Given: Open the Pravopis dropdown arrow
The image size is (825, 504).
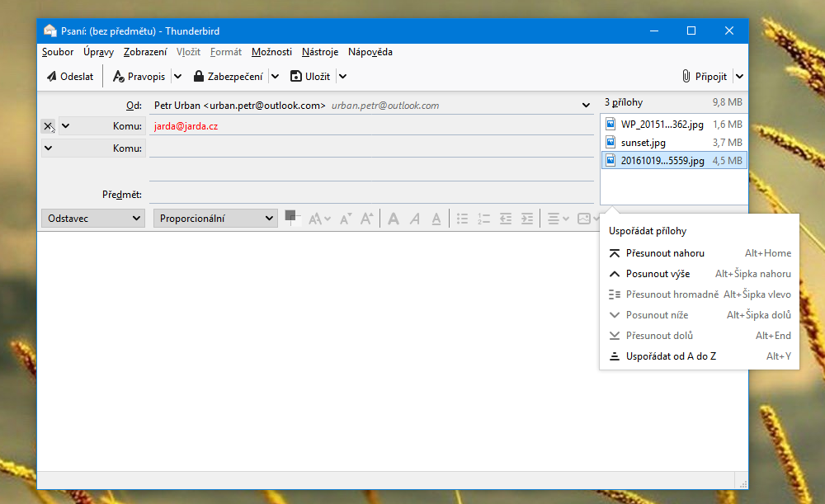Looking at the screenshot, I should (x=178, y=77).
